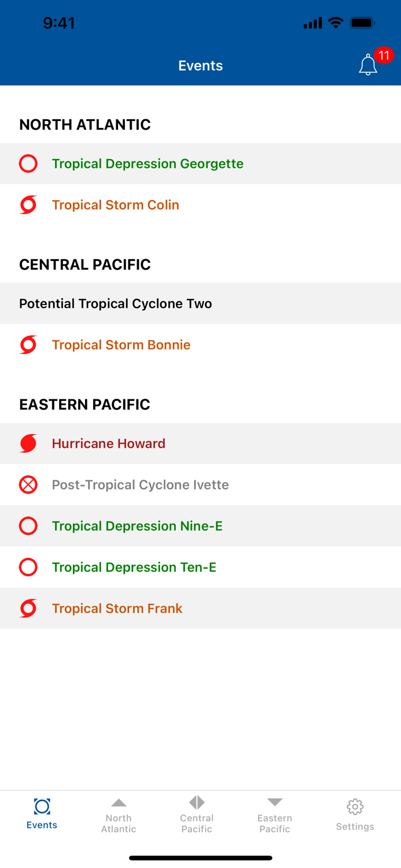This screenshot has width=401, height=868.
Task: Select the storm icon next to Tropical Storm Bonnie
Action: (28, 344)
